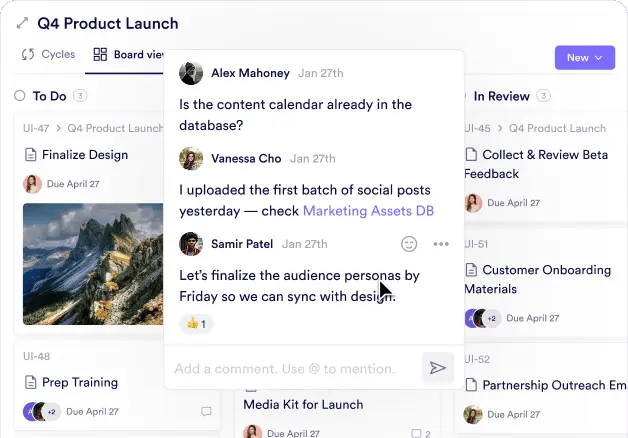628x438 pixels.
Task: Click the document icon next to Finalize Design
Action: click(31, 155)
